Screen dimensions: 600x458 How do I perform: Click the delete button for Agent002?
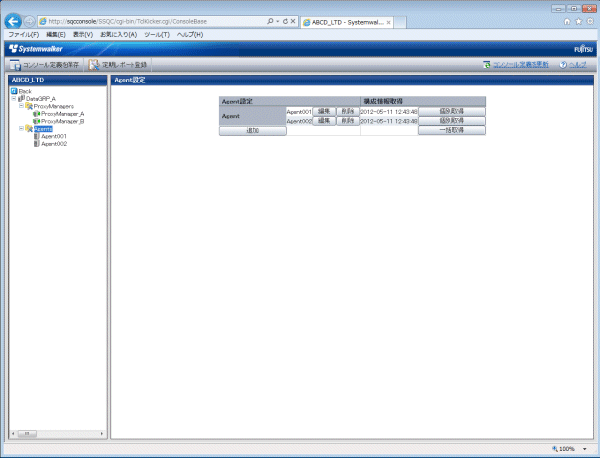(348, 121)
